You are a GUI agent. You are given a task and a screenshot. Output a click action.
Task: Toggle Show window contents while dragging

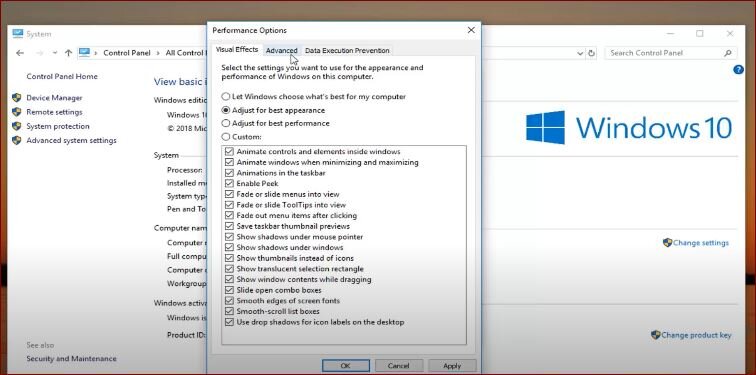pos(229,279)
